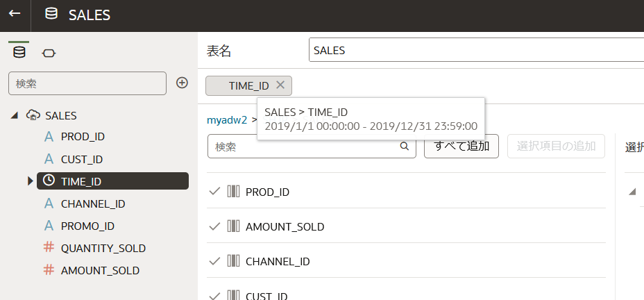
Task: Expand the TIME_ID tree node
Action: tap(30, 181)
